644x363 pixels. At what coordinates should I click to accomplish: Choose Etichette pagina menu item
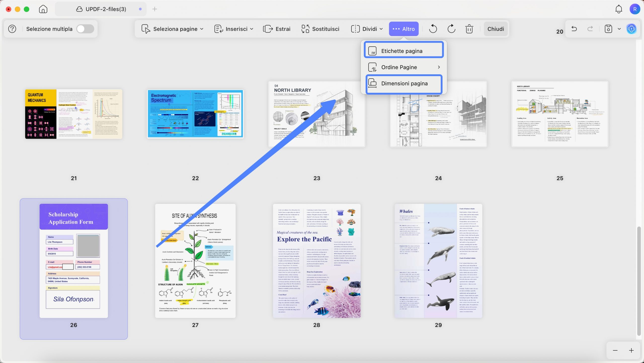[x=404, y=51]
